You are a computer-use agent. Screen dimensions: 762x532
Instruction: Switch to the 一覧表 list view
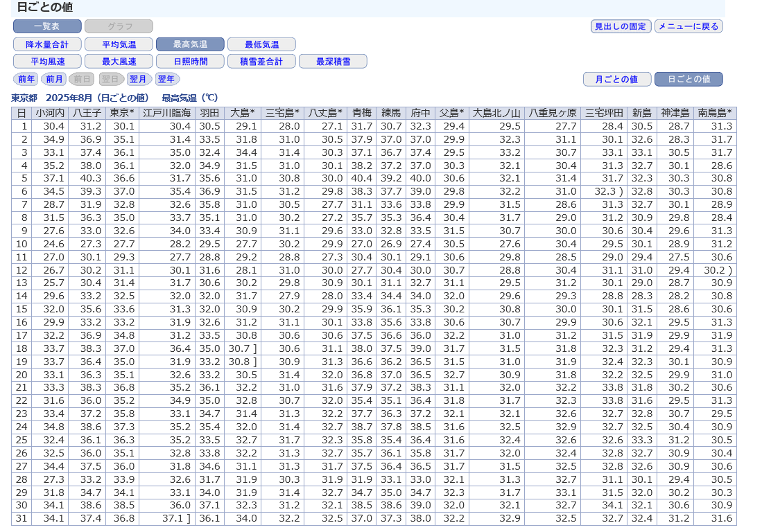coord(47,26)
